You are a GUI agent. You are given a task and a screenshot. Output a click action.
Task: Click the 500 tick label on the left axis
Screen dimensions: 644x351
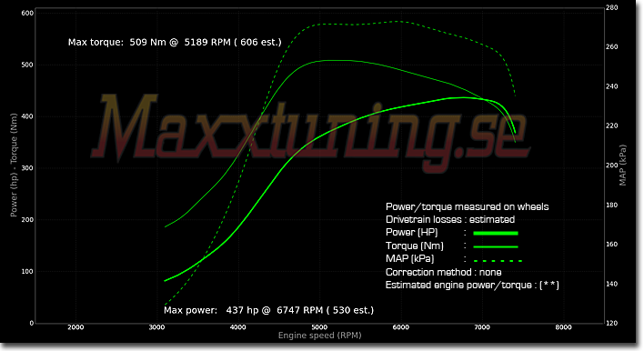[27, 65]
